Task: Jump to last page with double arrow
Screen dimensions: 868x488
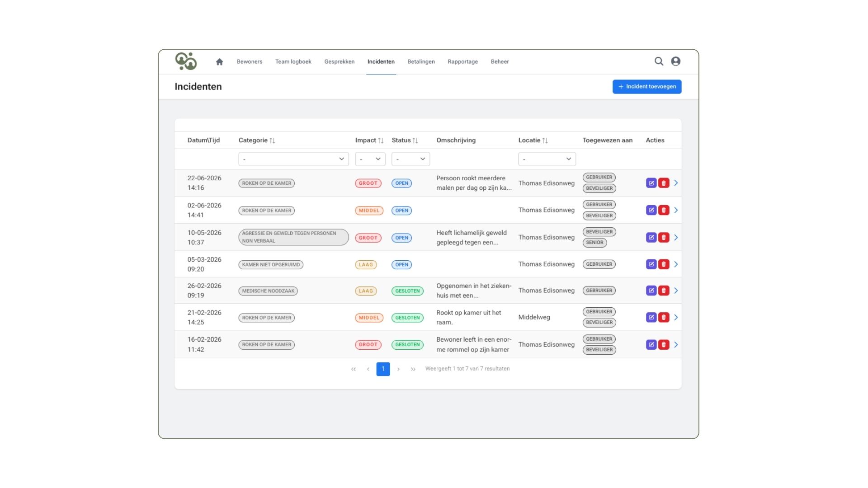Action: [x=413, y=369]
